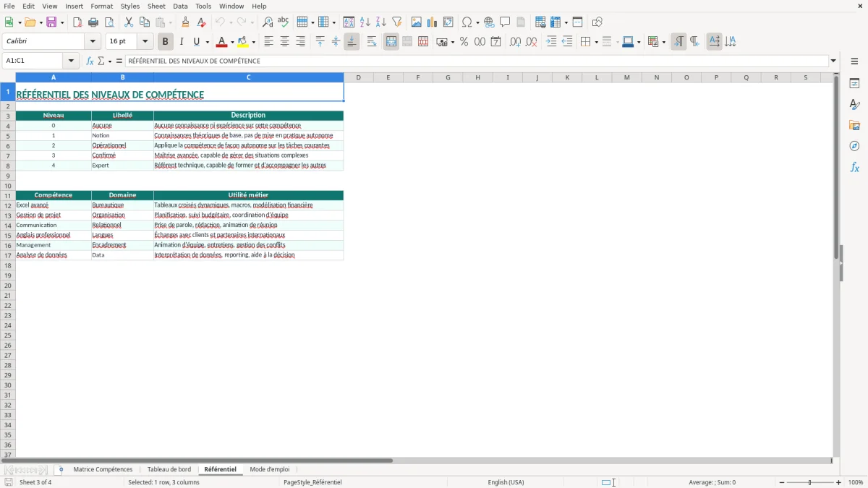Clear direct formatting
868x488 pixels.
[201, 22]
